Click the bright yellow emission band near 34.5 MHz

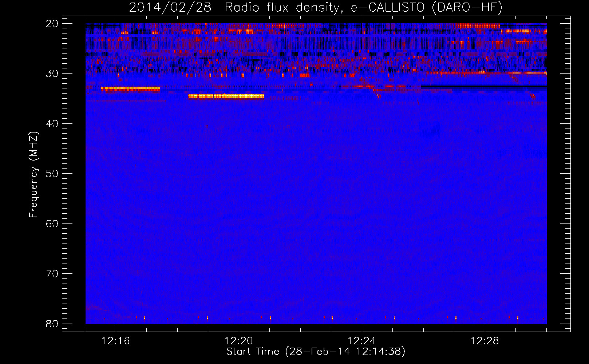click(x=226, y=96)
